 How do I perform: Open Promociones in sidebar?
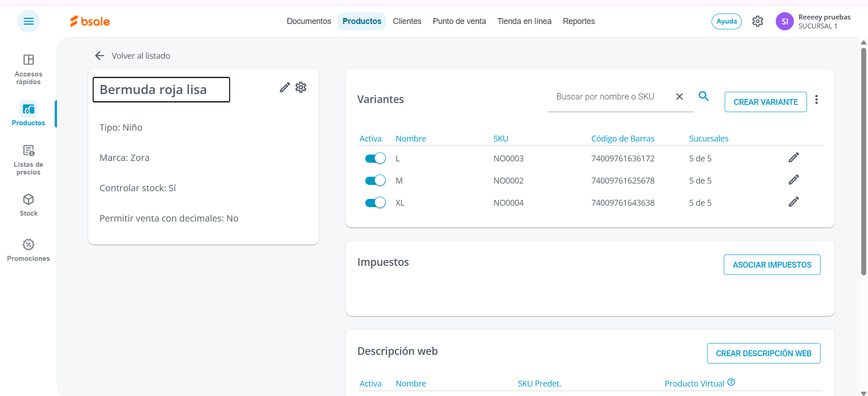click(28, 250)
